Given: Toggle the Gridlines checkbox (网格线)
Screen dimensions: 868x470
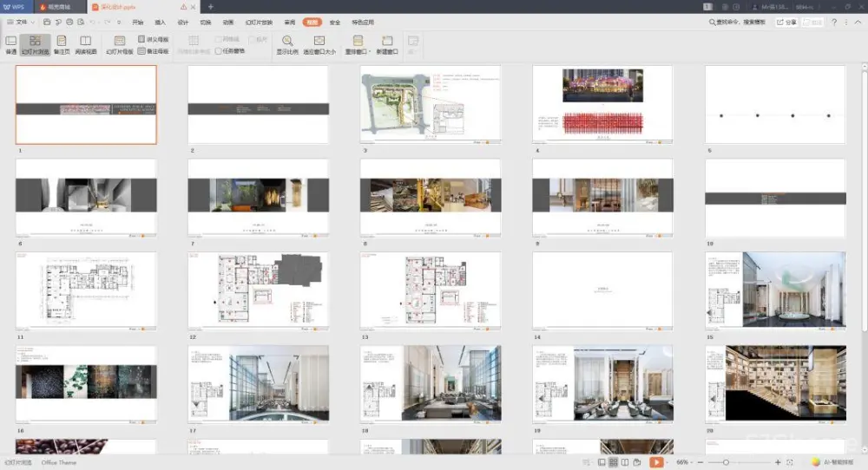Looking at the screenshot, I should click(x=219, y=39).
